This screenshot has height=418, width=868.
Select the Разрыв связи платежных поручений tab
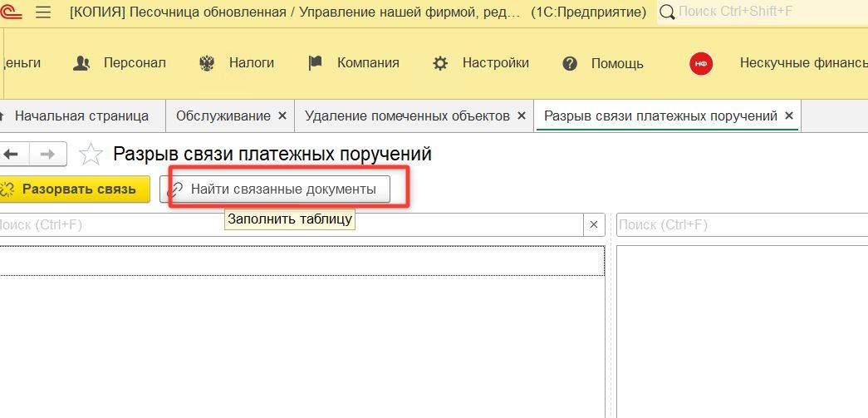tap(661, 116)
